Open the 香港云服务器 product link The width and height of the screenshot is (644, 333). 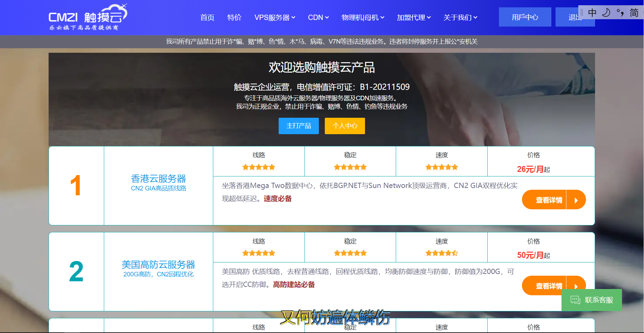tap(158, 179)
